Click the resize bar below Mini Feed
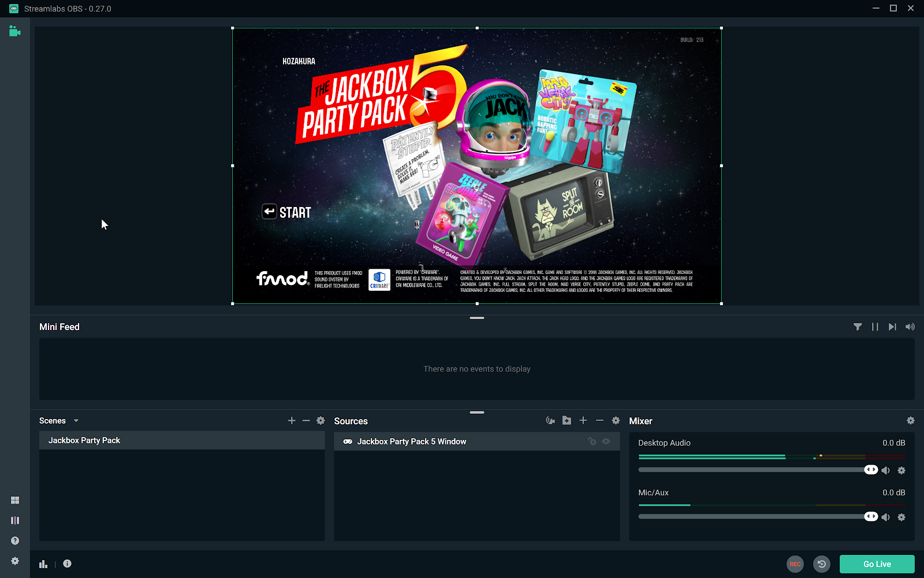924x578 pixels. pos(477,412)
